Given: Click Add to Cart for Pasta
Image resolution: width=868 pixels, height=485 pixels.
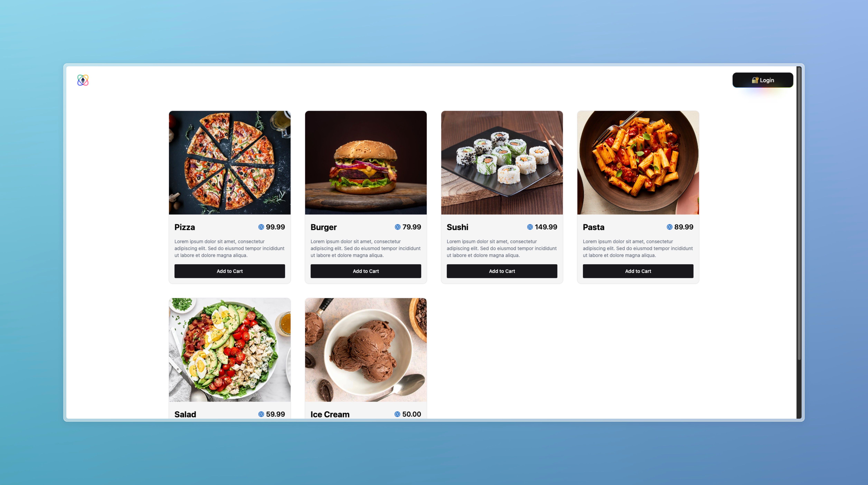Looking at the screenshot, I should coord(638,271).
